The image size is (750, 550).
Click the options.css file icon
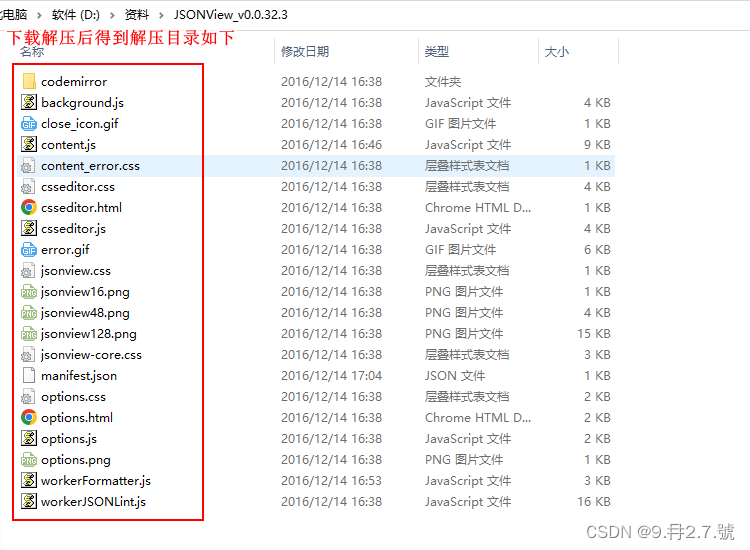point(29,397)
